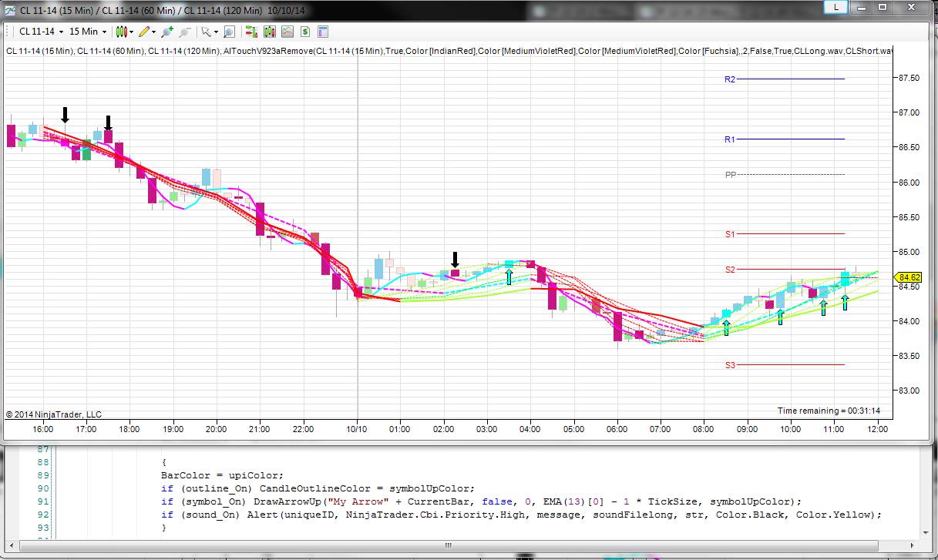
Task: Click the toolbar icon showing a small line chart
Action: point(287,32)
